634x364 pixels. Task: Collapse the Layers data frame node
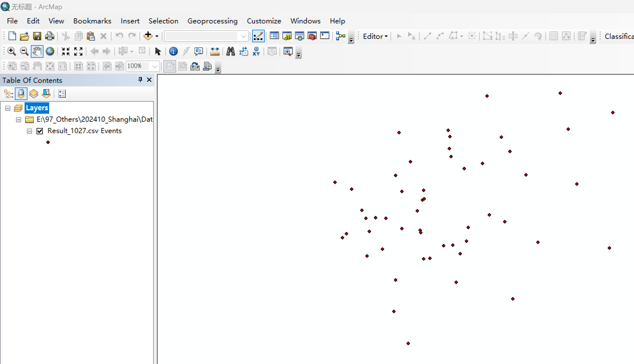pyautogui.click(x=8, y=108)
